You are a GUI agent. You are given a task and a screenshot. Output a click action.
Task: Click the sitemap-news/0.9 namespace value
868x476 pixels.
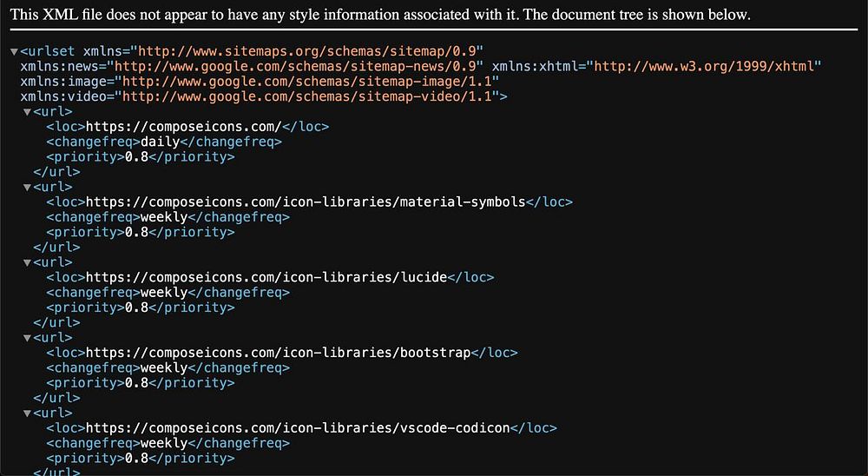[x=296, y=67]
